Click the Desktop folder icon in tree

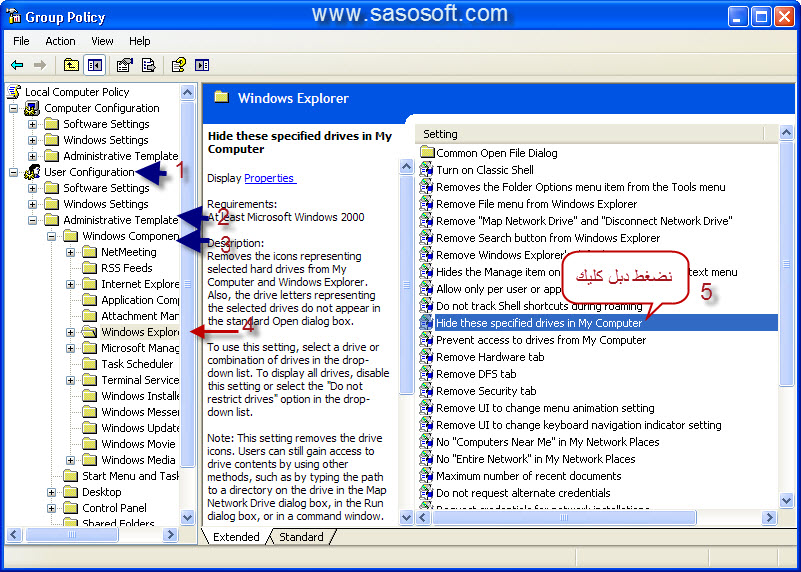[x=70, y=492]
